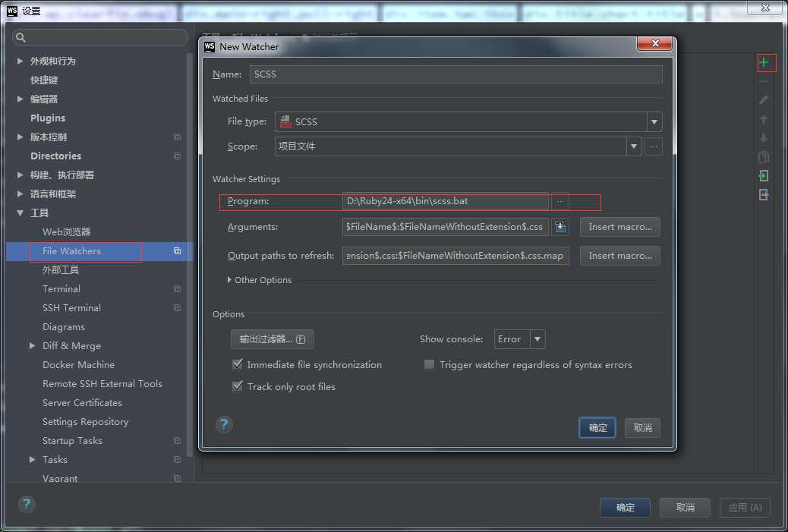Click the pencil edit watcher icon

(764, 100)
